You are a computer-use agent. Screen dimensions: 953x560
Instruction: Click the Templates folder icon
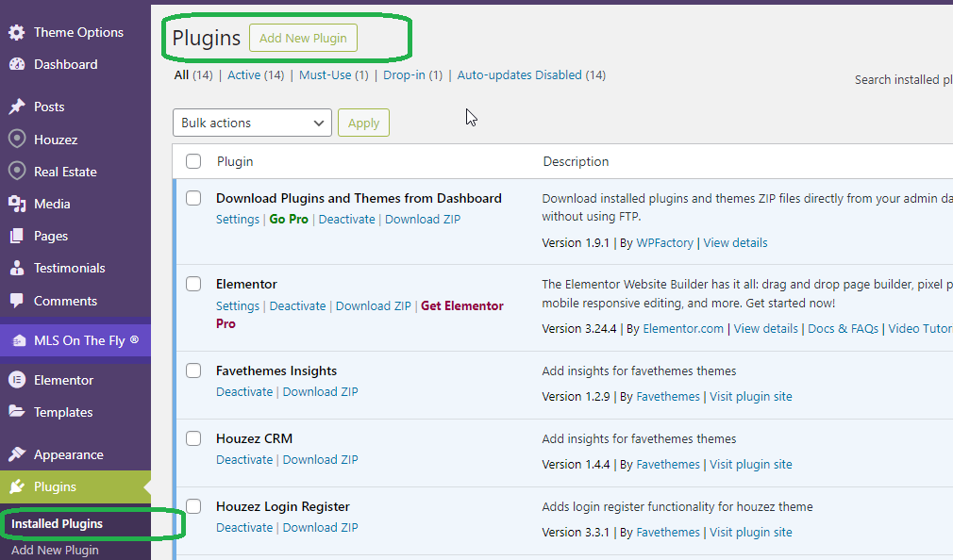tap(17, 412)
